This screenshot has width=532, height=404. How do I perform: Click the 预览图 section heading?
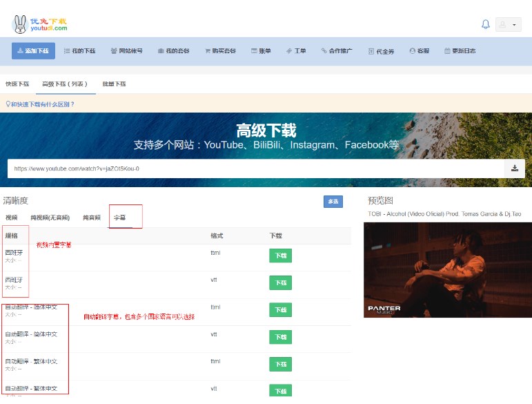380,201
